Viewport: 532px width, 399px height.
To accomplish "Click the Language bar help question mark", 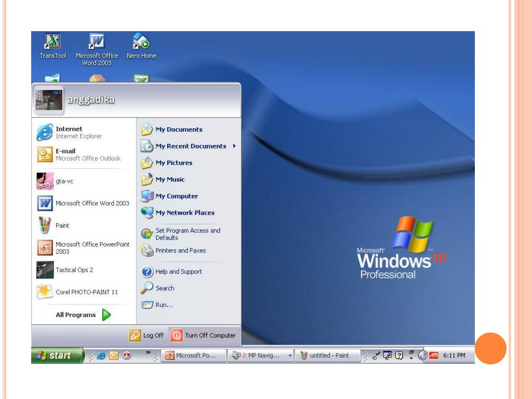I will (x=399, y=355).
